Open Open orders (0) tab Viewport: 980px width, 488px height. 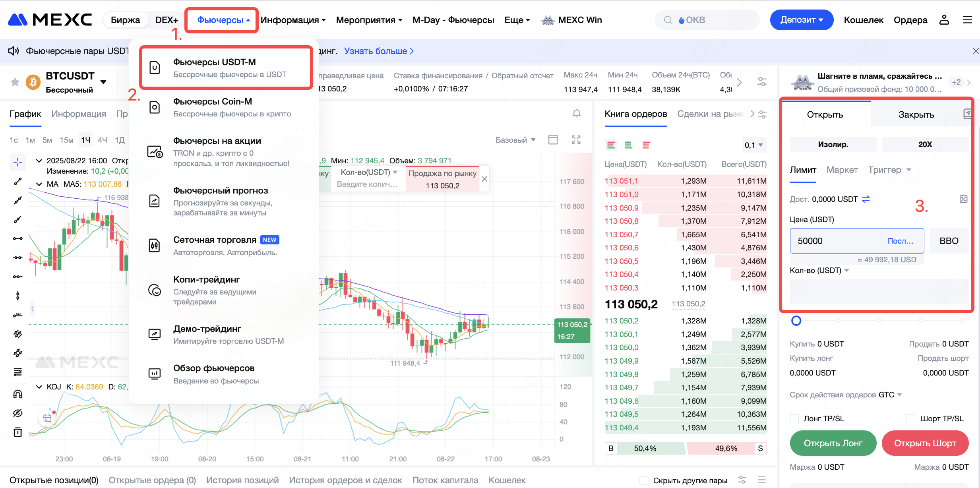point(152,480)
